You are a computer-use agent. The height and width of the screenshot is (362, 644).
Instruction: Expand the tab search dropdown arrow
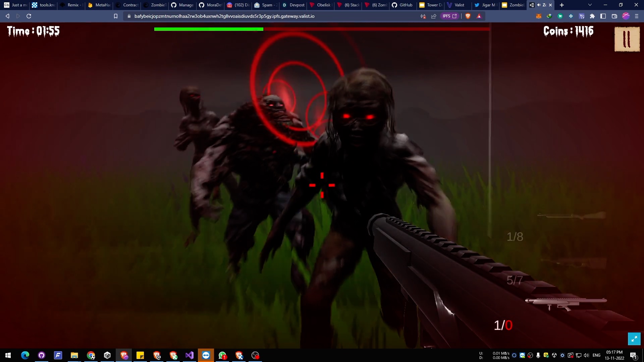(590, 5)
